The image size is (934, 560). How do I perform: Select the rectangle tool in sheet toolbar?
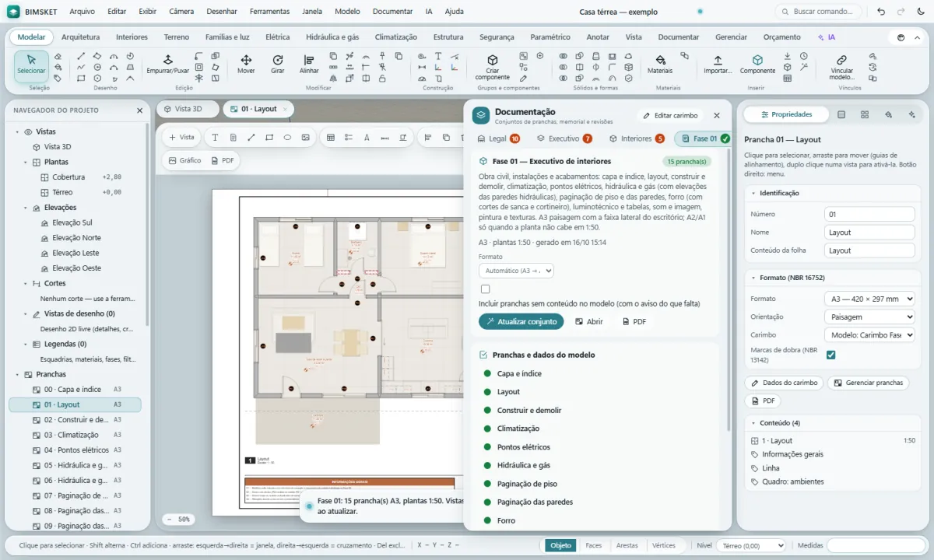(x=269, y=138)
